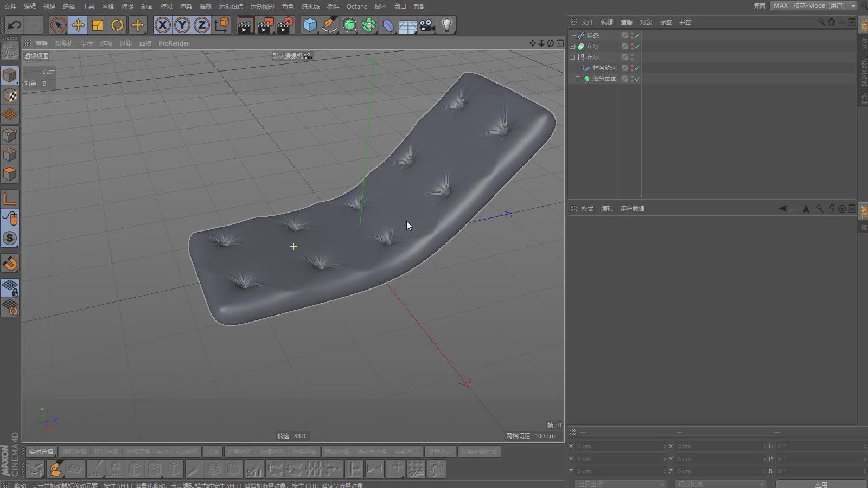Select the 样条 object in tree
The image size is (868, 488).
coord(593,35)
